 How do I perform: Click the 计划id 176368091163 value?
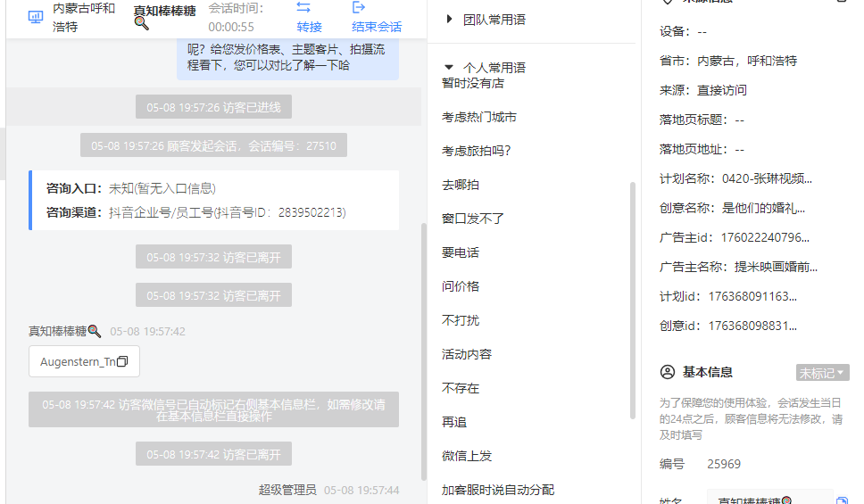[752, 296]
